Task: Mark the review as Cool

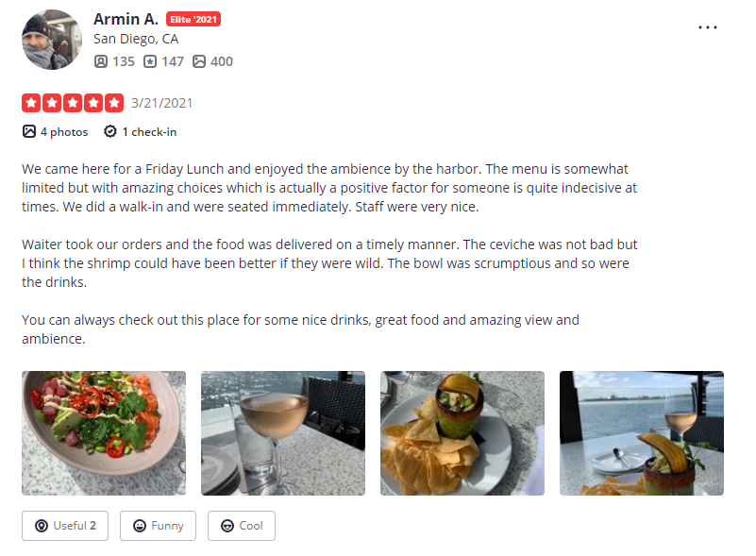Action: tap(242, 526)
